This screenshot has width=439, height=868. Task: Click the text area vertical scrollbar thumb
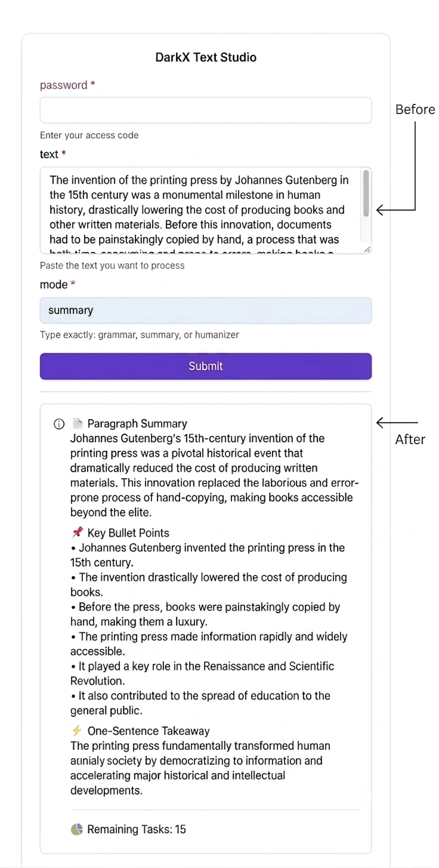click(366, 193)
